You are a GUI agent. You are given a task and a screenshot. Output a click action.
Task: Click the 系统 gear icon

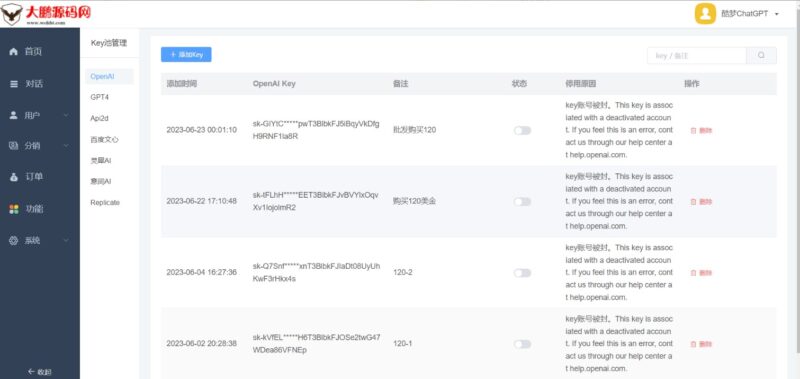point(14,240)
